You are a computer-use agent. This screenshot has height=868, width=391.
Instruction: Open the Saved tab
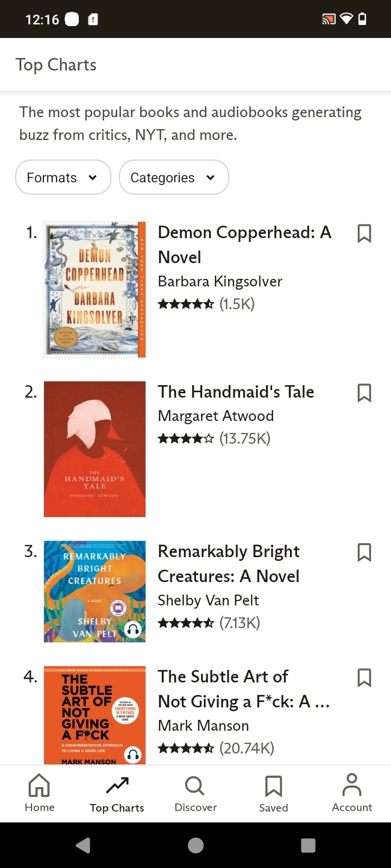tap(273, 793)
